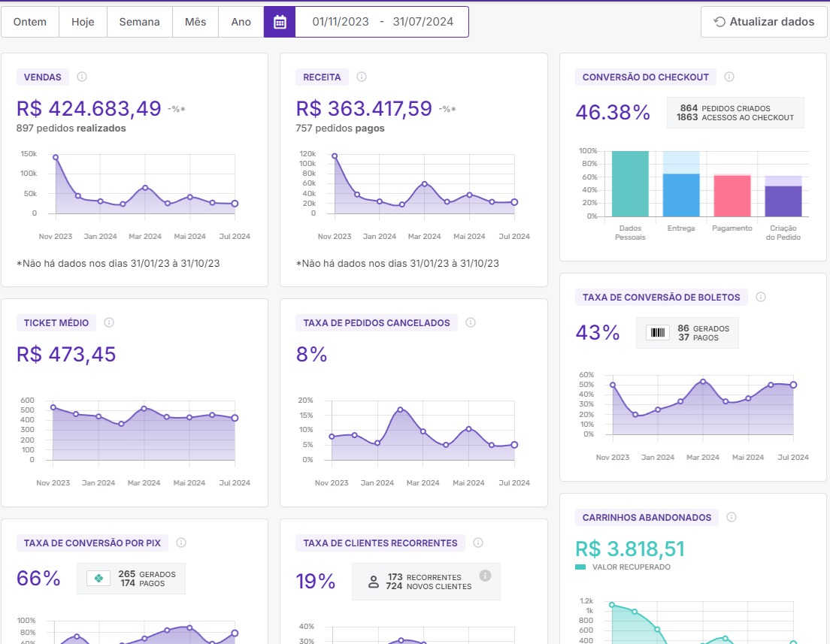The image size is (830, 644).
Task: Click the green Pix icon
Action: pos(98,579)
